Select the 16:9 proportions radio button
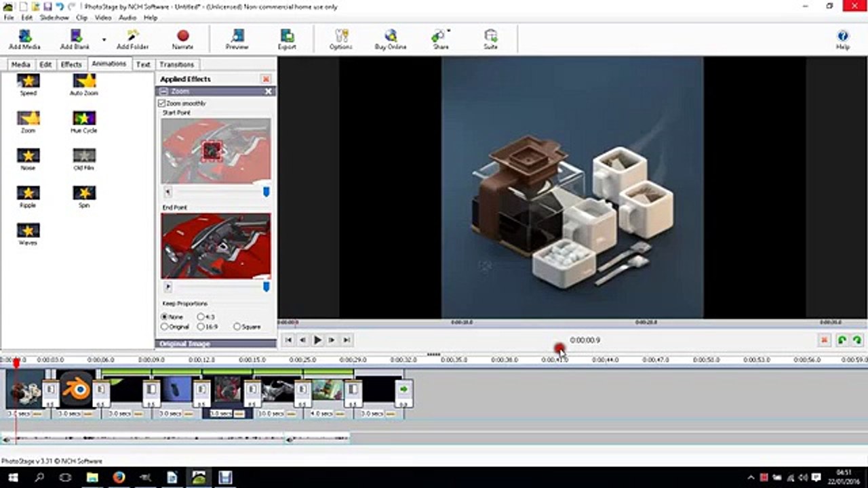This screenshot has width=868, height=488. coord(201,327)
